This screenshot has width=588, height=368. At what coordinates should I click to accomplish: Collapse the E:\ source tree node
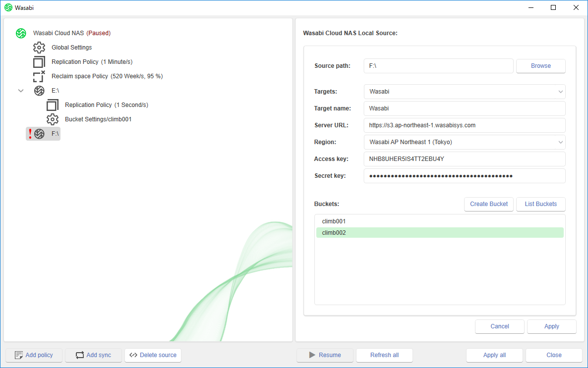(x=21, y=91)
